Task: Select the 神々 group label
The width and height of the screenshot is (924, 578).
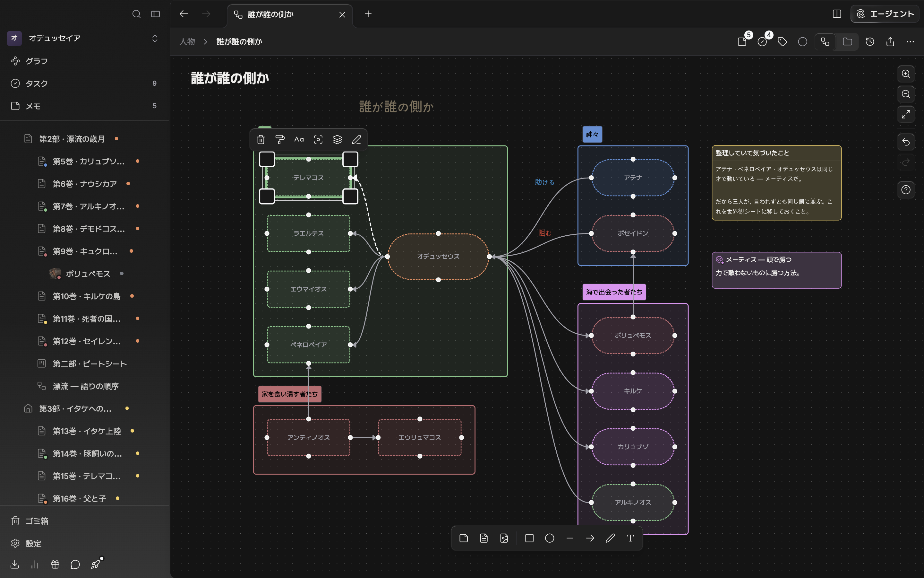Action: tap(592, 134)
